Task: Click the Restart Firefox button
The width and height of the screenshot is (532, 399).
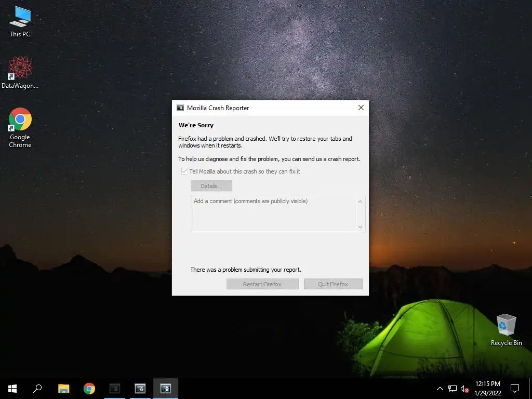Action: click(x=262, y=284)
